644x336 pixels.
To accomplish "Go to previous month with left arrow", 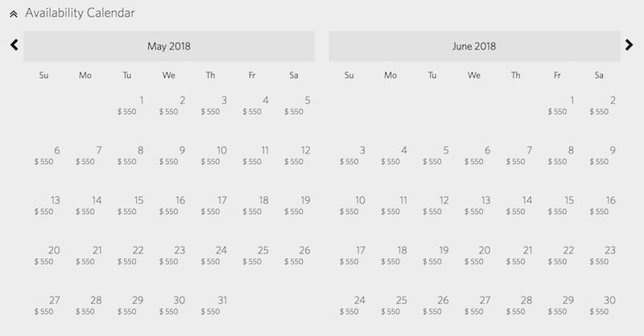I will coord(14,45).
